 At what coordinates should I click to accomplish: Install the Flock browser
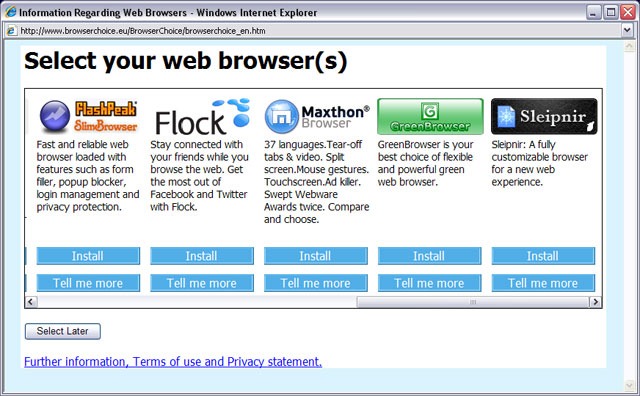click(x=202, y=256)
